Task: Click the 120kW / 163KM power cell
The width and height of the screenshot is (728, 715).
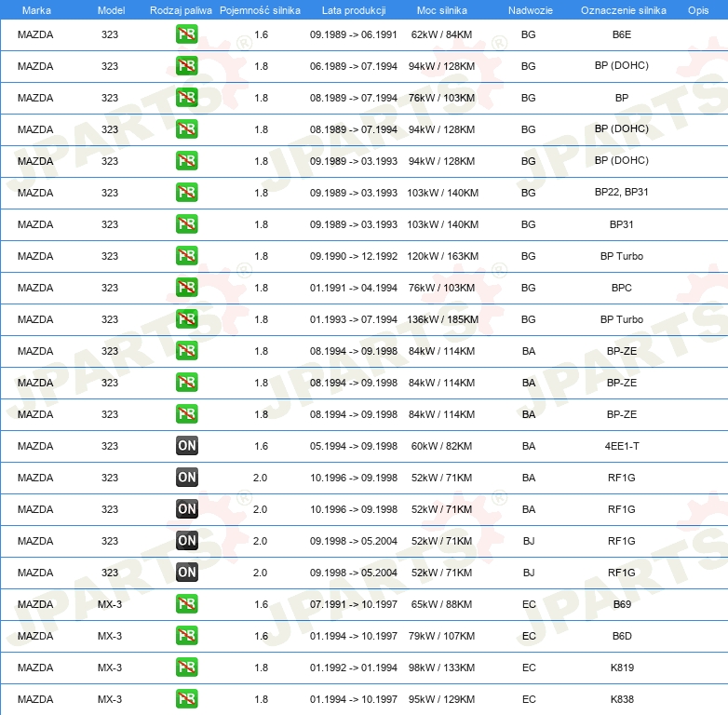Action: coord(442,256)
